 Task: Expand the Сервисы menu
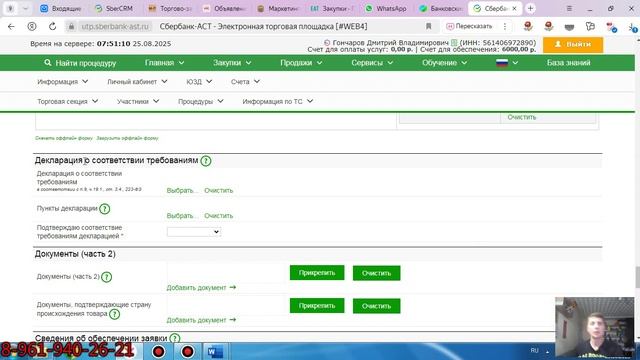click(372, 63)
